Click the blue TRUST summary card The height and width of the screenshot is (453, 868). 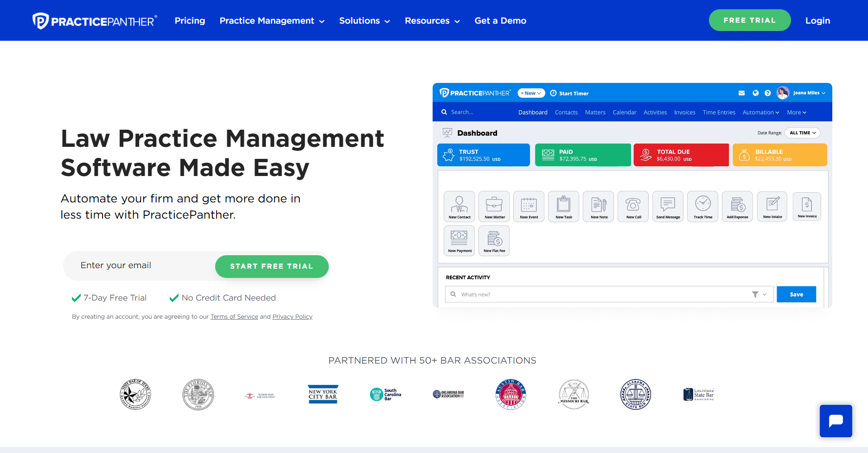(x=483, y=155)
